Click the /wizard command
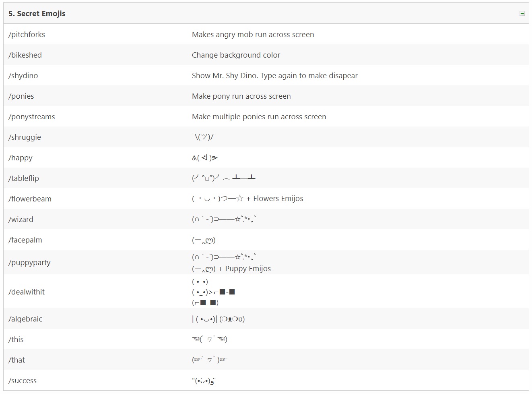Viewport: 532px width, 394px height. [21, 219]
